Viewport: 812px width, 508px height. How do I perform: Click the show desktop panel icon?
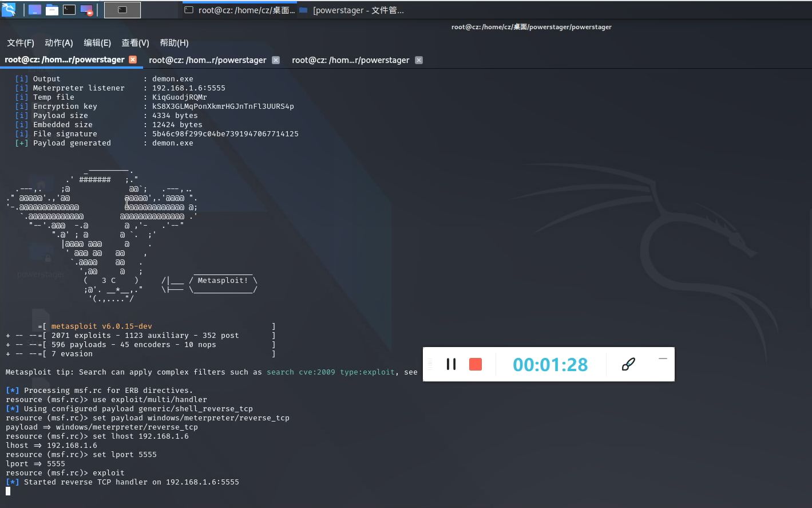pyautogui.click(x=35, y=10)
